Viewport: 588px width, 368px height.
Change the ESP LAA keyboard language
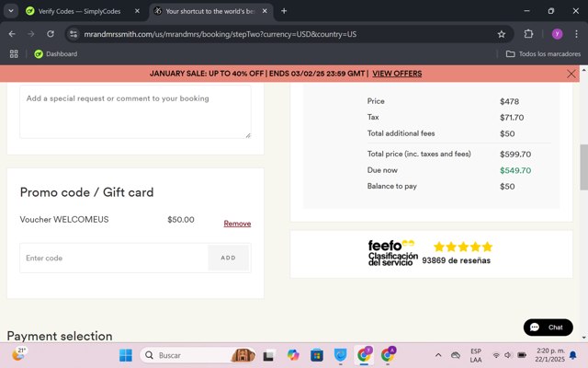[x=476, y=355]
